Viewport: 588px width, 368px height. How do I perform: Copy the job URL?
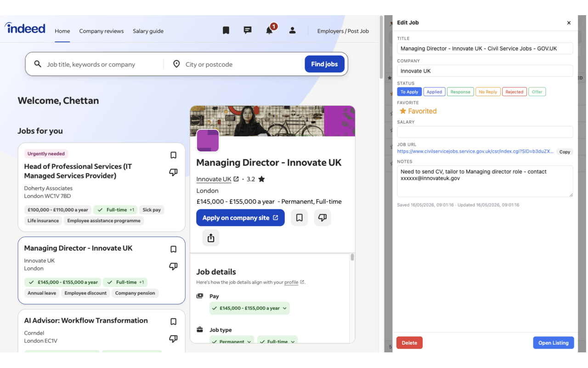coord(565,152)
